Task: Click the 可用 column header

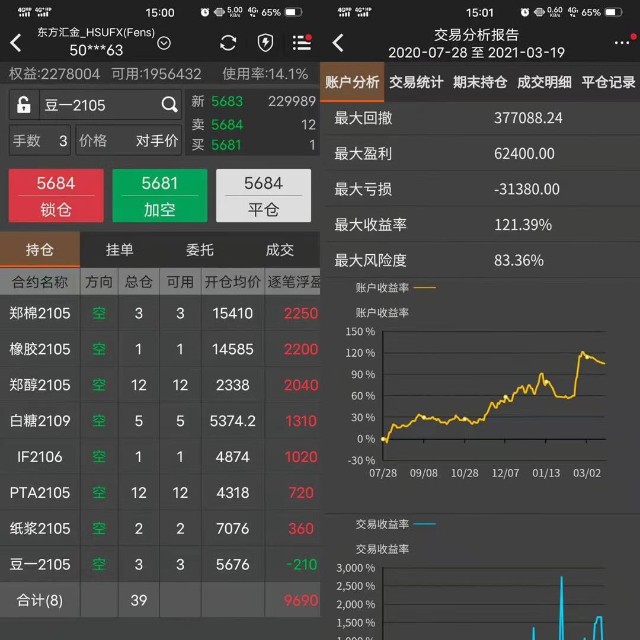Action: 180,282
